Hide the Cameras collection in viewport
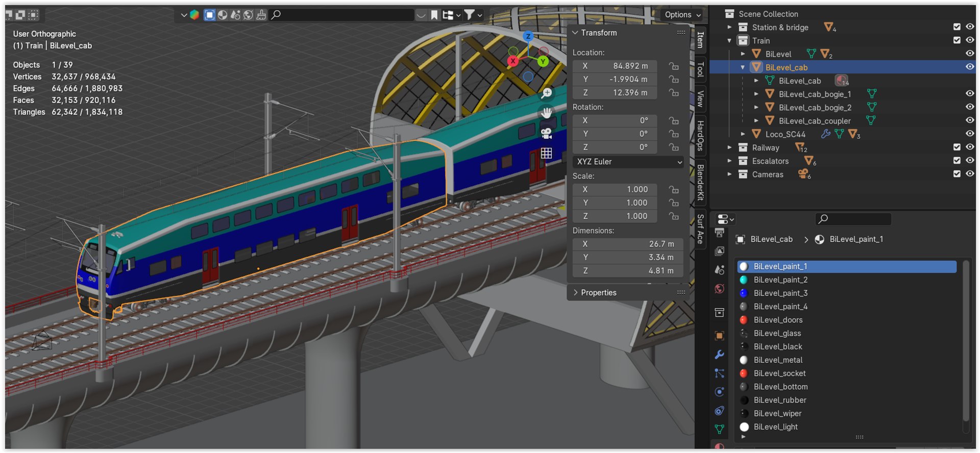980x453 pixels. 970,173
